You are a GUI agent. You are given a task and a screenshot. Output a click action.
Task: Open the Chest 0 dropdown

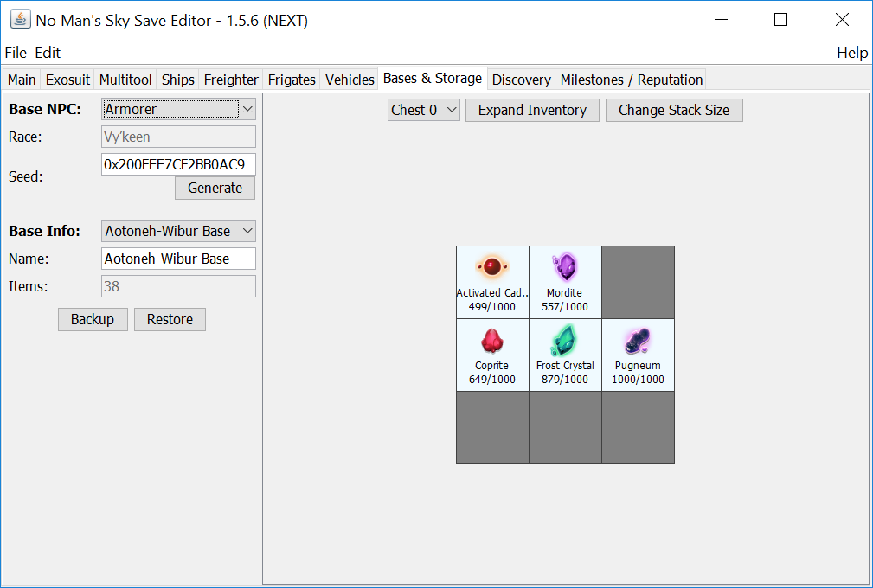tap(424, 110)
